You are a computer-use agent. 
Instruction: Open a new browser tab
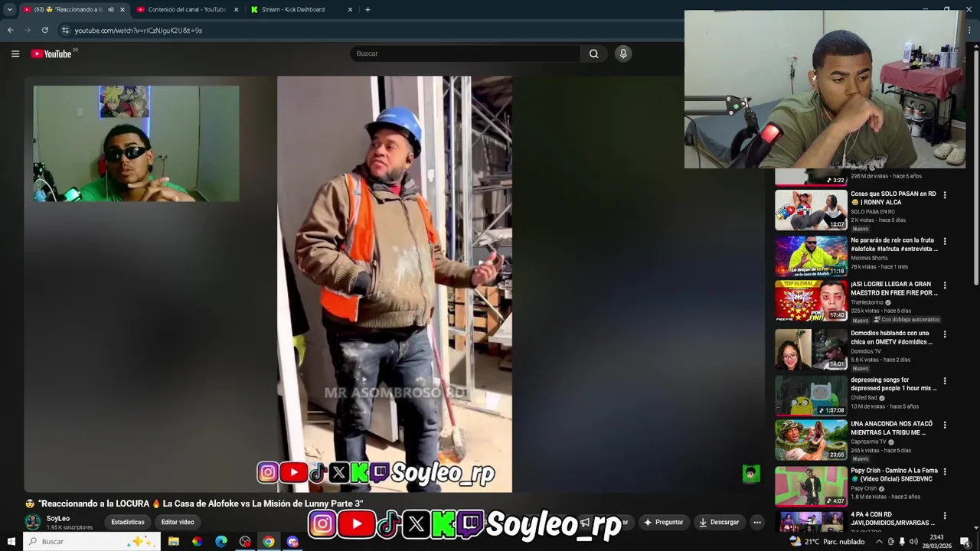point(367,9)
